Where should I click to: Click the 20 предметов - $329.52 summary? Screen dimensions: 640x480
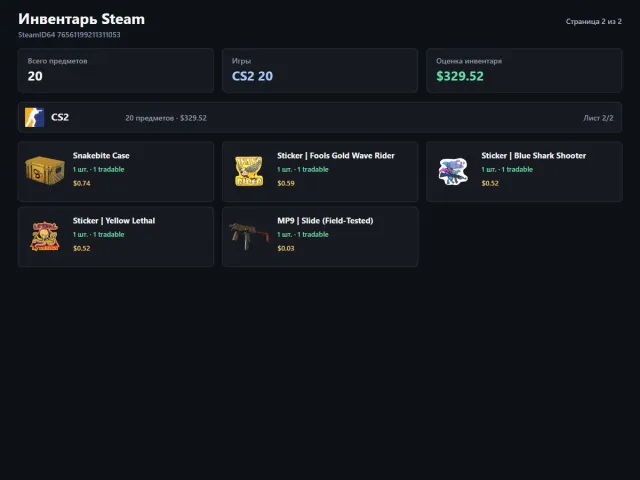pyautogui.click(x=166, y=118)
